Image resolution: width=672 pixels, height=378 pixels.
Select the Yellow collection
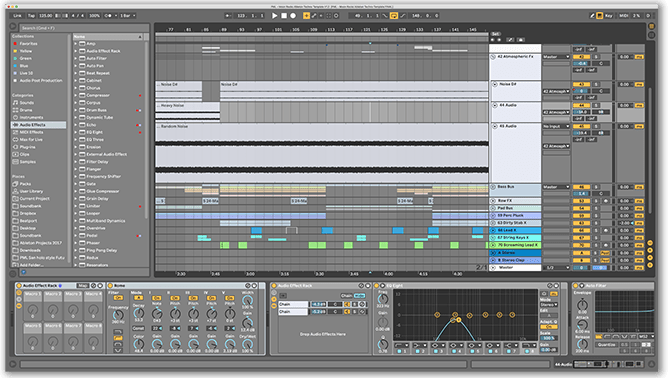(26, 51)
